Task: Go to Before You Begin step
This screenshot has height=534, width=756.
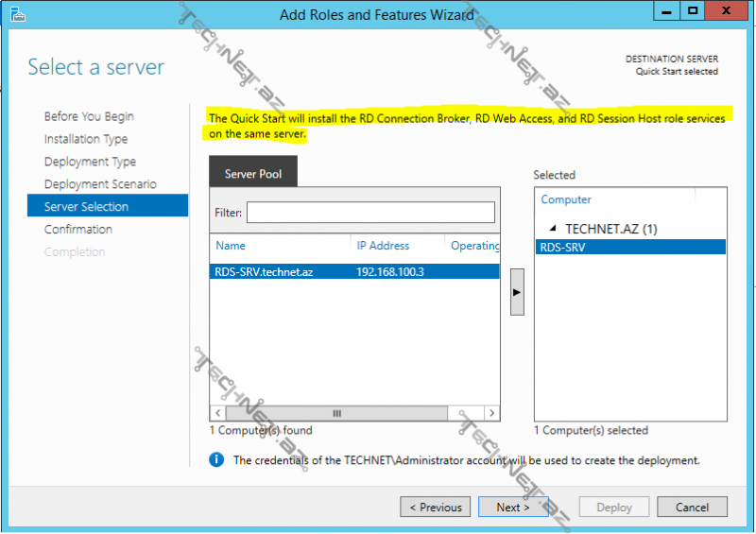Action: 89,116
